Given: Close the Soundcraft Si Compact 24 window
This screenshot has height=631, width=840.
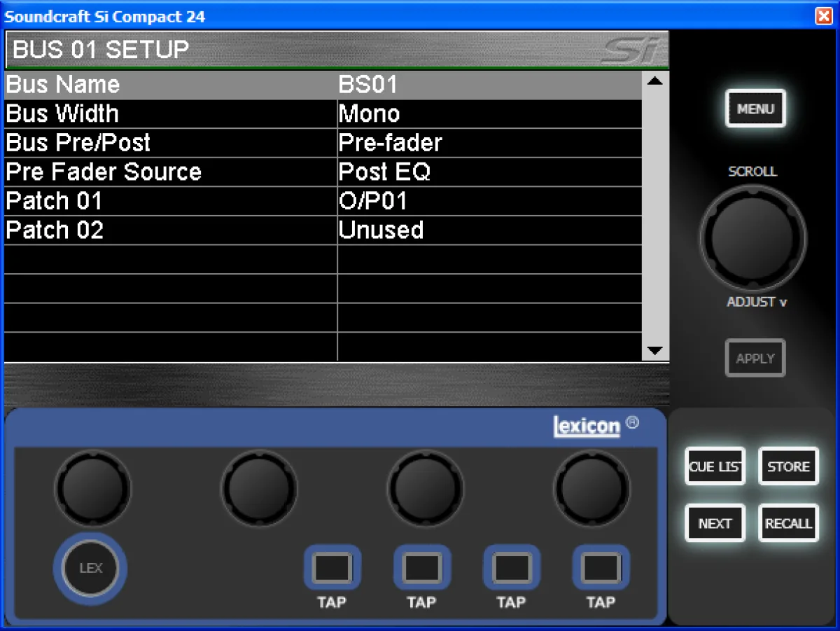Looking at the screenshot, I should coord(824,16).
